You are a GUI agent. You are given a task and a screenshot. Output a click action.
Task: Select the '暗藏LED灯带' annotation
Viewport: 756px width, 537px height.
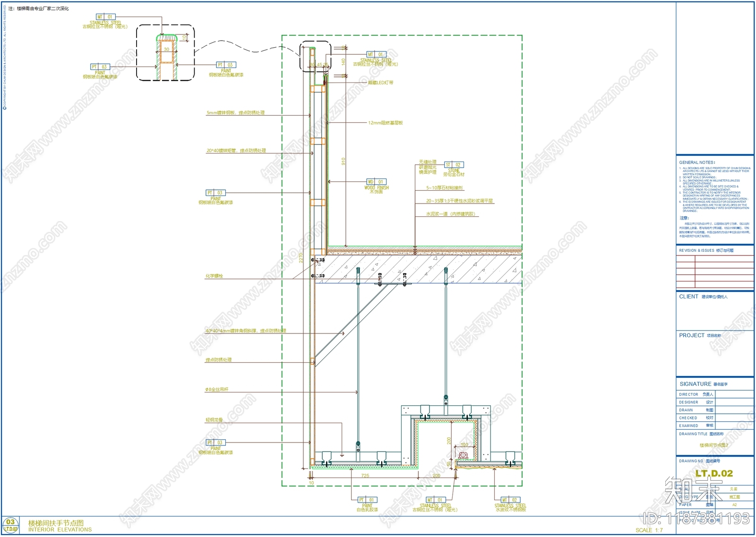[x=381, y=83]
